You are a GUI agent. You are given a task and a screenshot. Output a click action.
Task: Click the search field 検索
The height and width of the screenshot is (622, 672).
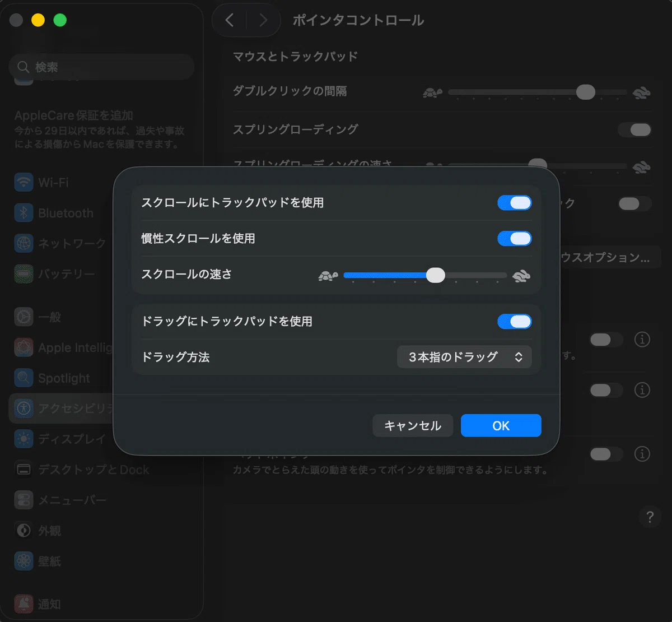coord(101,67)
